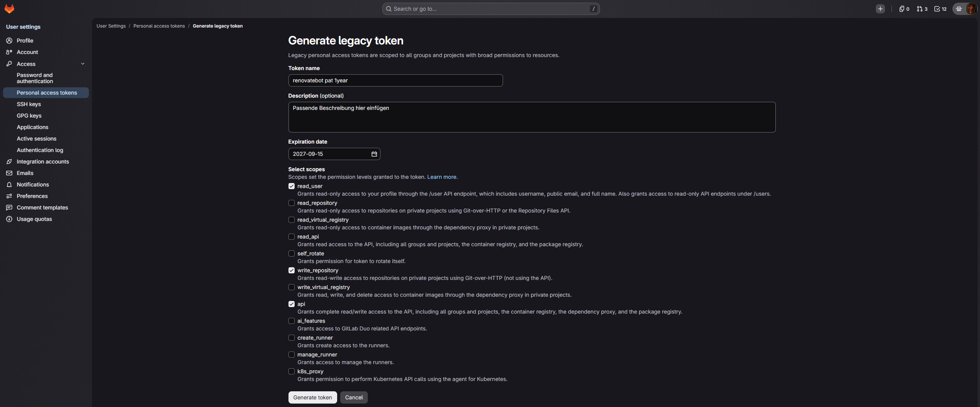Click the Cancel button
The width and height of the screenshot is (980, 407).
[x=354, y=397]
